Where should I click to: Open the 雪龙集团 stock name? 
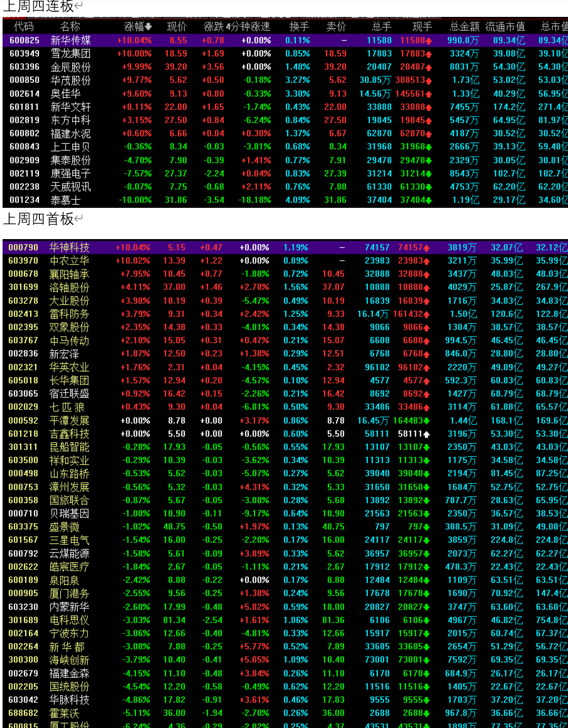click(71, 54)
